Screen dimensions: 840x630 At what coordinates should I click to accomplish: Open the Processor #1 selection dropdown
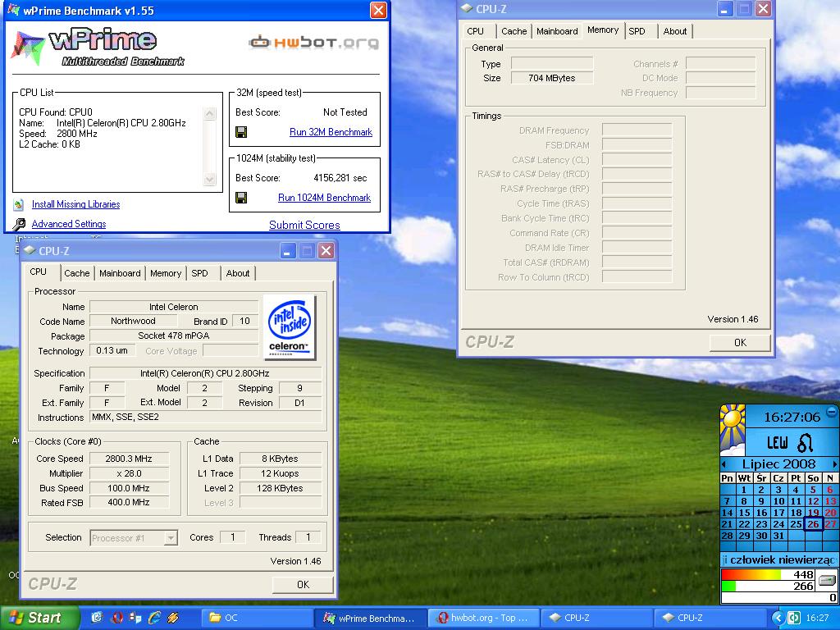[x=171, y=537]
